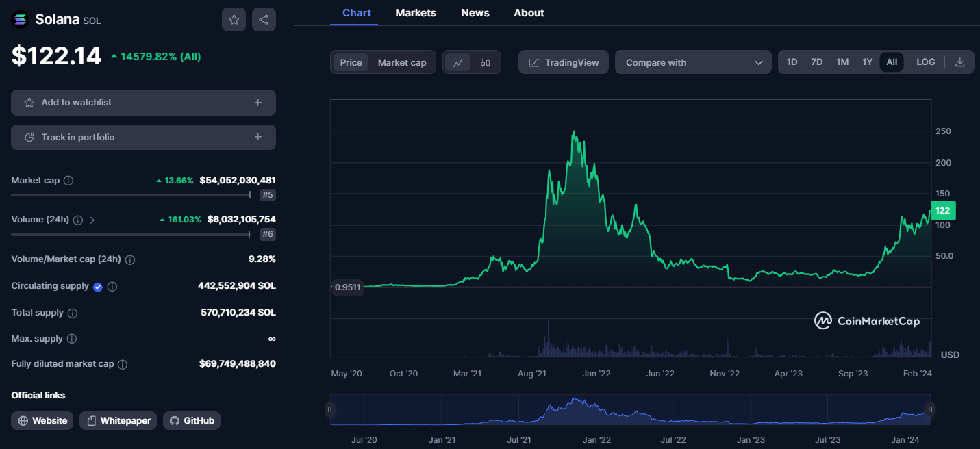Click the Volume/Market cap info icon
980x449 pixels.
(130, 260)
